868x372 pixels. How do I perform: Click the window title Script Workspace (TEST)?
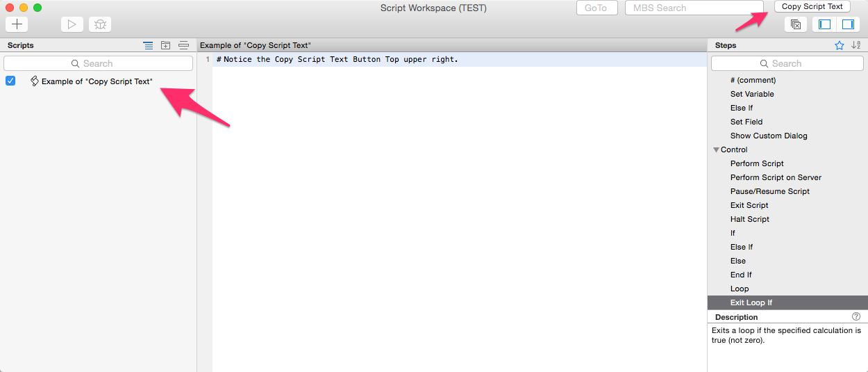tap(433, 8)
